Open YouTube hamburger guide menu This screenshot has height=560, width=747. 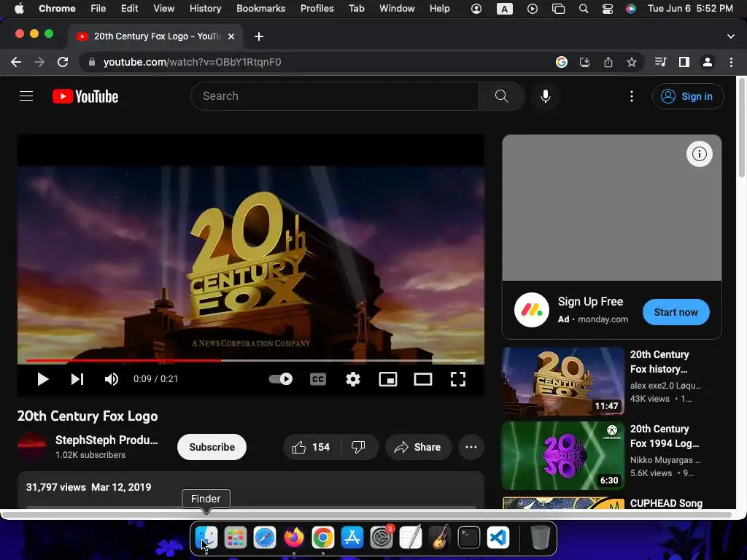click(26, 96)
